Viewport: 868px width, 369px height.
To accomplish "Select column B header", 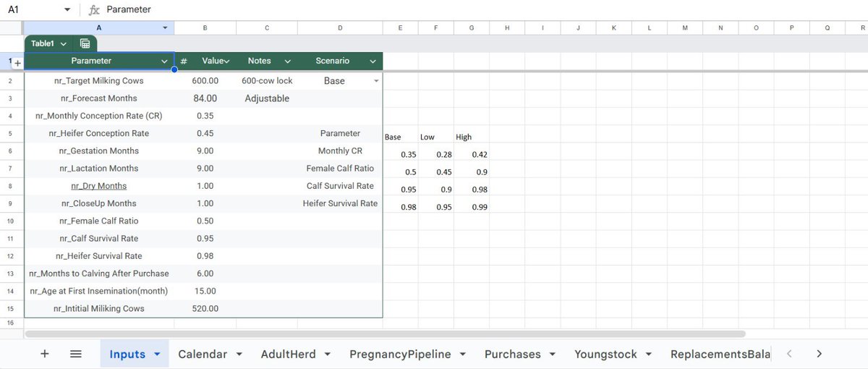I will point(205,27).
